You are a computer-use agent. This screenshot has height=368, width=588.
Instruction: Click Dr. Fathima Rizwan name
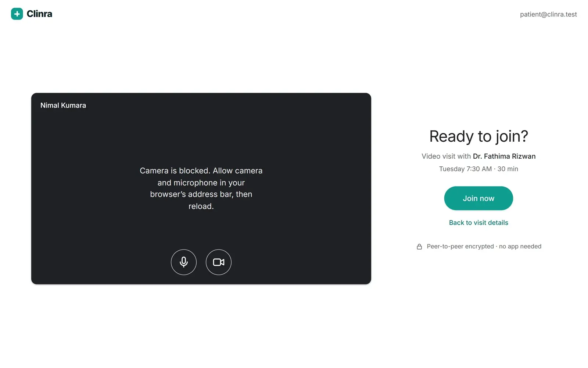tap(504, 156)
